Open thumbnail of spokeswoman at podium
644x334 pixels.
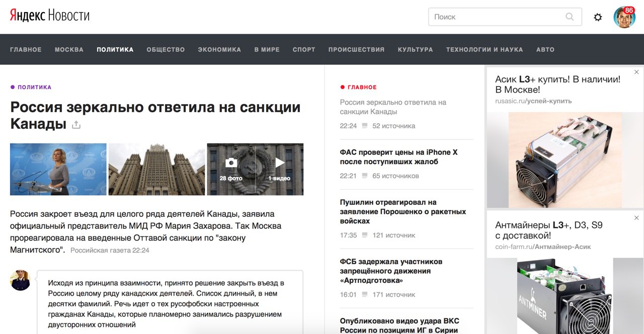click(x=58, y=169)
